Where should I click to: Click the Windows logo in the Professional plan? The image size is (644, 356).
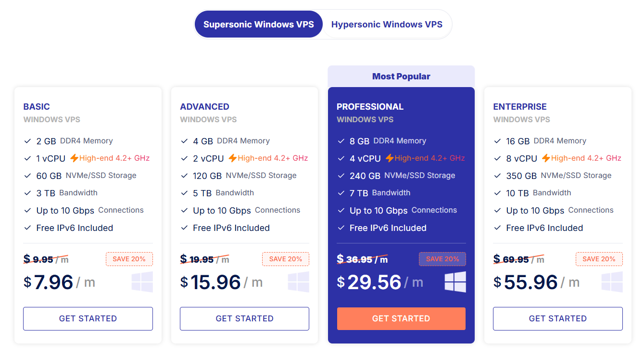click(x=455, y=282)
